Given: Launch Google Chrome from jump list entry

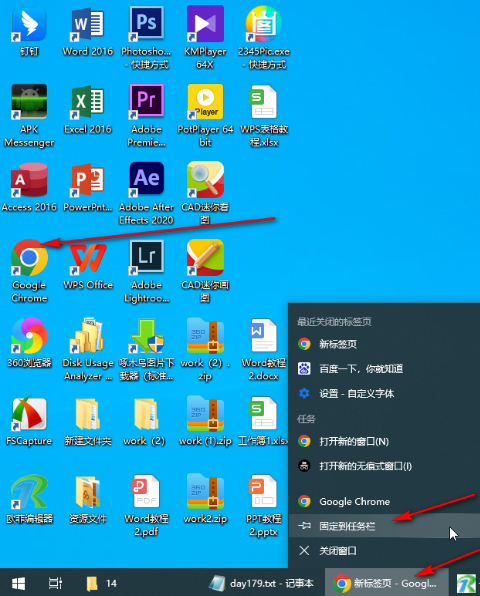Looking at the screenshot, I should [x=384, y=501].
